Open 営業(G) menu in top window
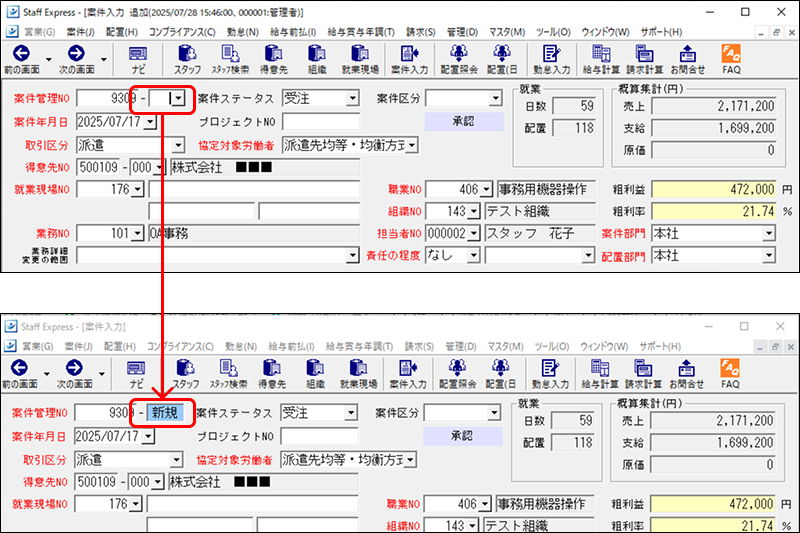This screenshot has height=533, width=800. (39, 32)
